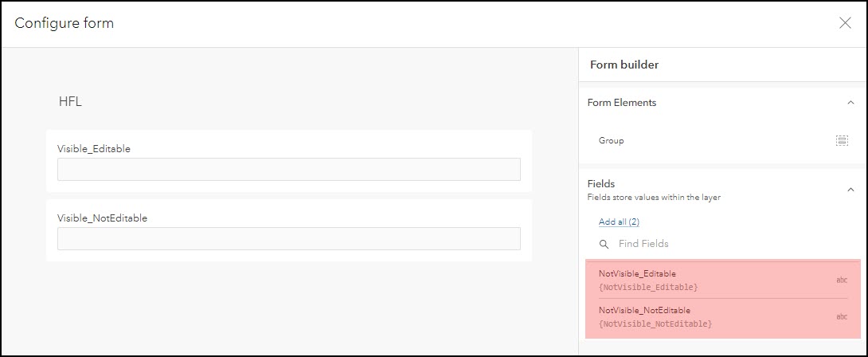Click the Visible_NotEditable text input

click(x=288, y=239)
